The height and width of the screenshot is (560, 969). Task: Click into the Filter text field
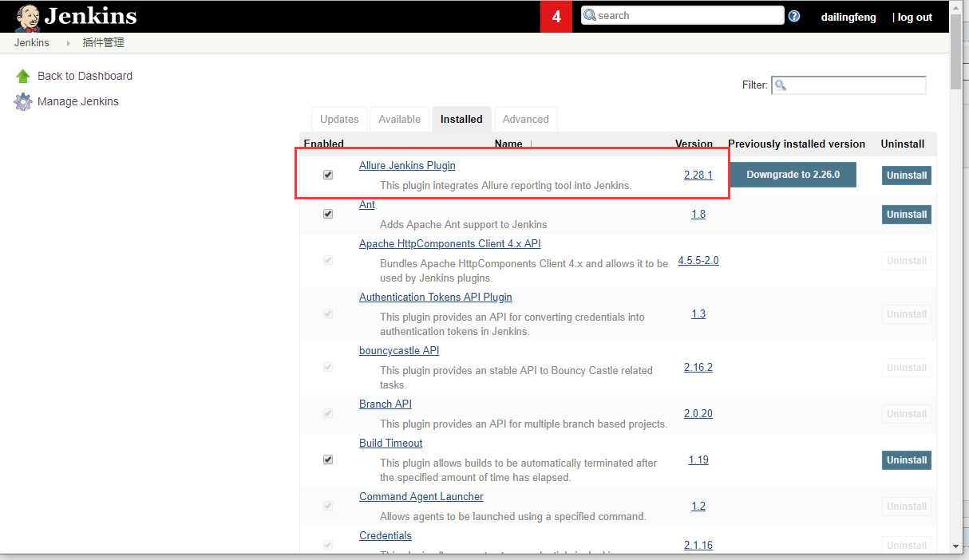click(x=848, y=85)
